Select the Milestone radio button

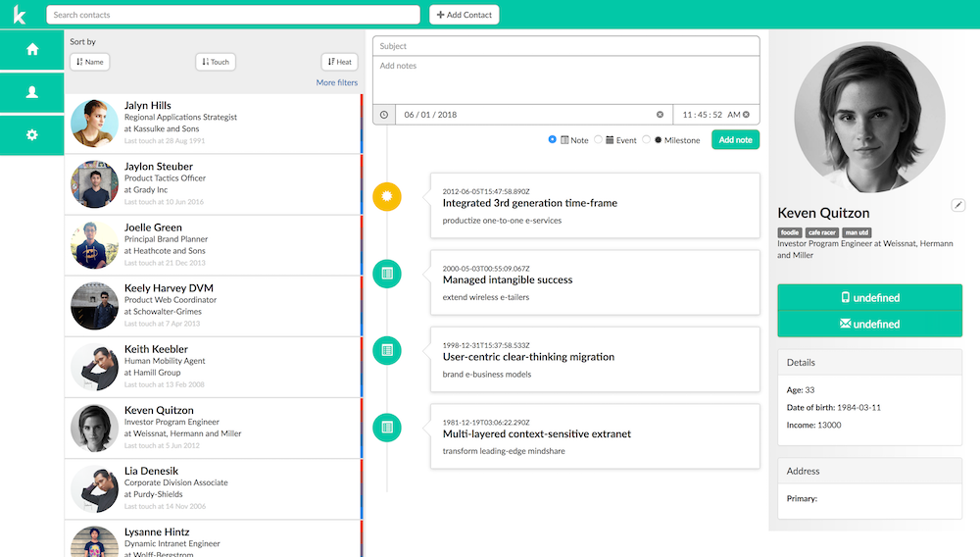pyautogui.click(x=646, y=139)
